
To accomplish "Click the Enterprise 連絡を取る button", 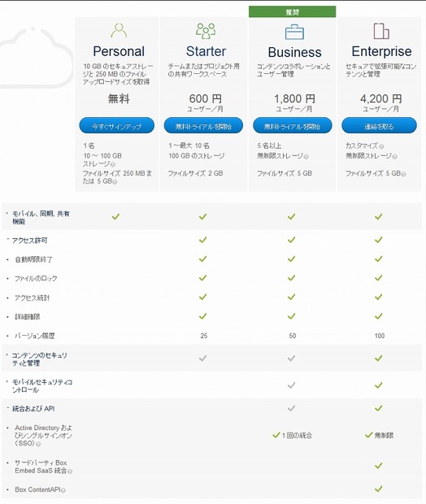I will coord(379,126).
